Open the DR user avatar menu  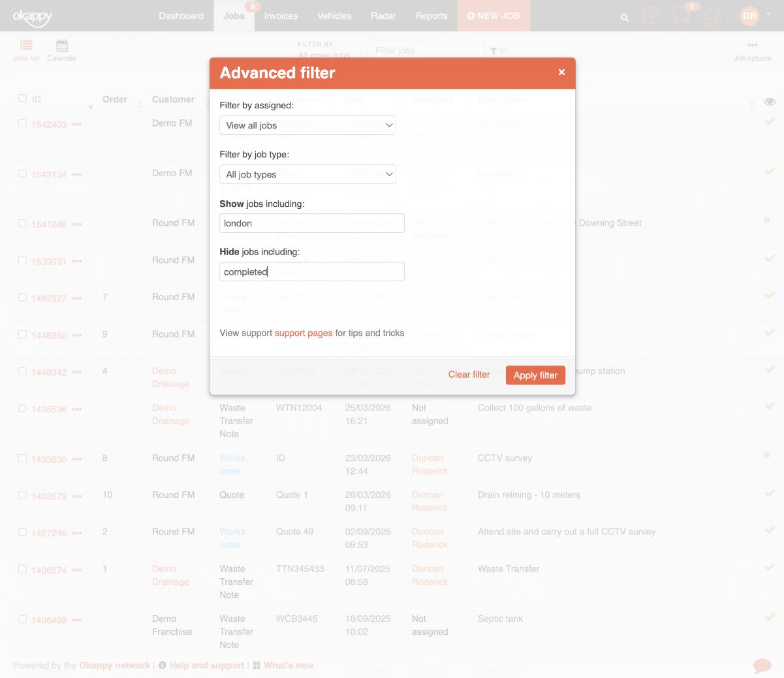(749, 16)
